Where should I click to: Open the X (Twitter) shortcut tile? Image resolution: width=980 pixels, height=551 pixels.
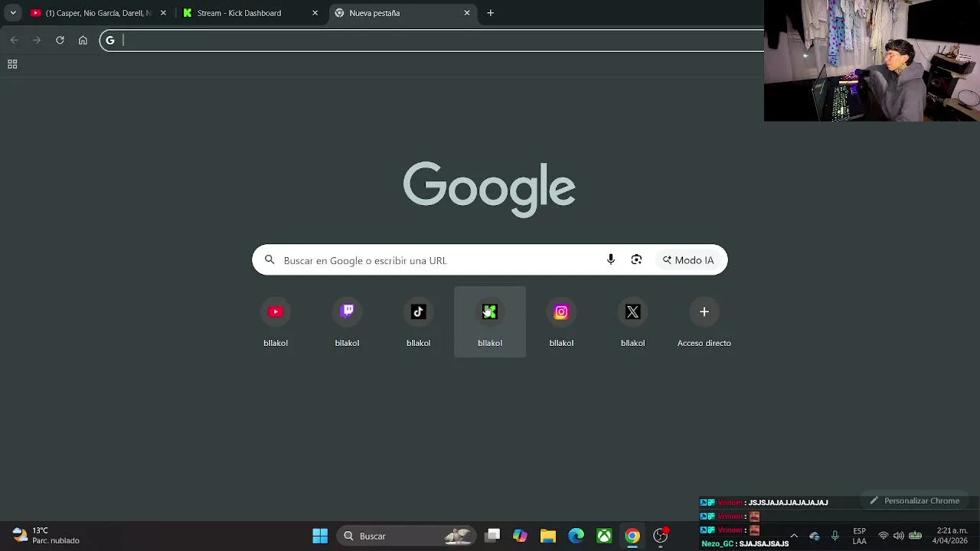pyautogui.click(x=632, y=321)
